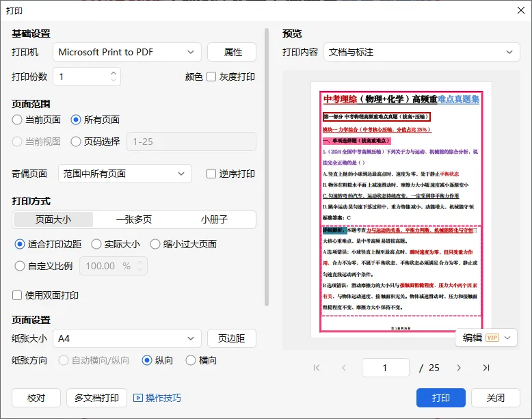Switch to 小册子 tab
532x419 pixels.
click(214, 219)
